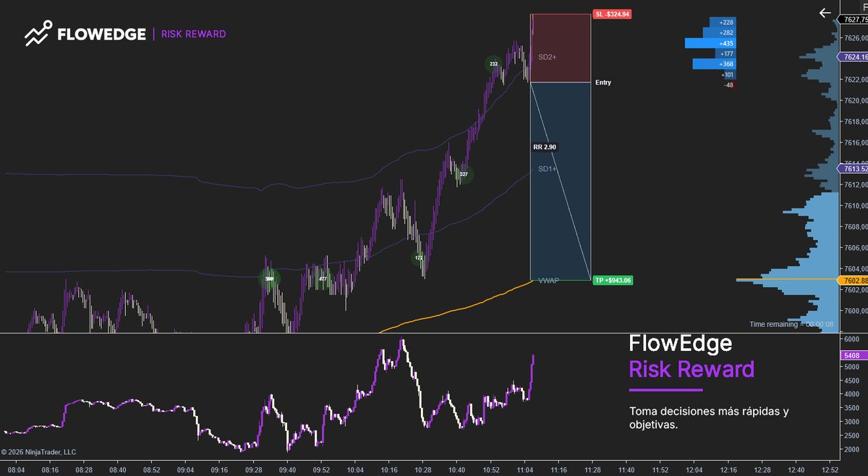Click the 2000 indicator axis label
The height and width of the screenshot is (476, 868).
point(851,449)
